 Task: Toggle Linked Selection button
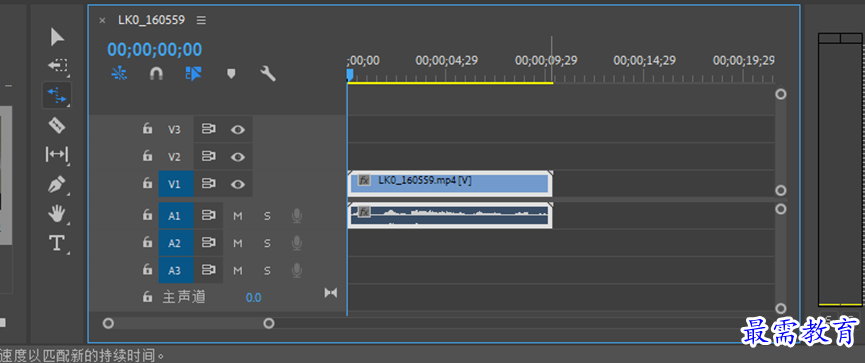coord(194,73)
